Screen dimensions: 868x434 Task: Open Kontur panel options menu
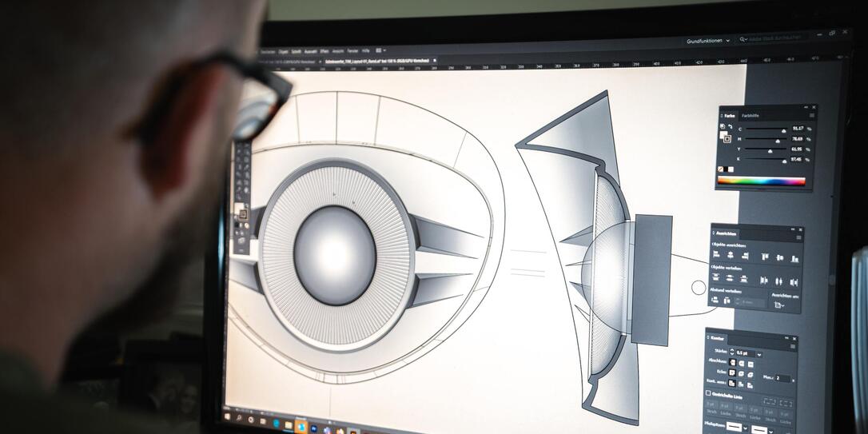[x=793, y=347]
